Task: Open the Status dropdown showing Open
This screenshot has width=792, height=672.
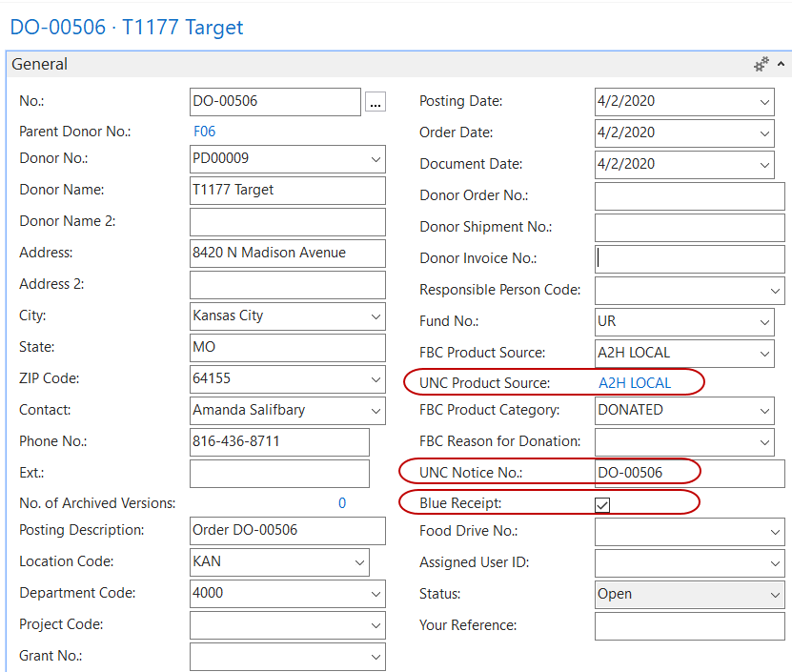Action: tap(774, 595)
